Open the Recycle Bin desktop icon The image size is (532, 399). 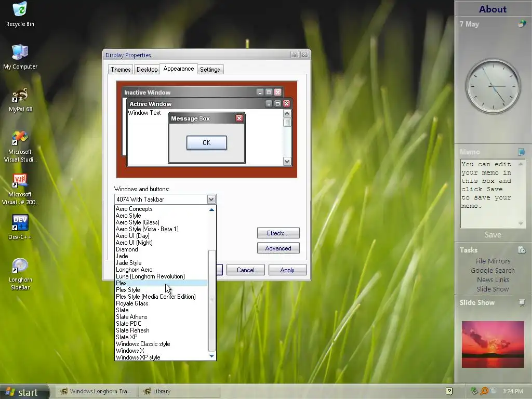tap(20, 14)
